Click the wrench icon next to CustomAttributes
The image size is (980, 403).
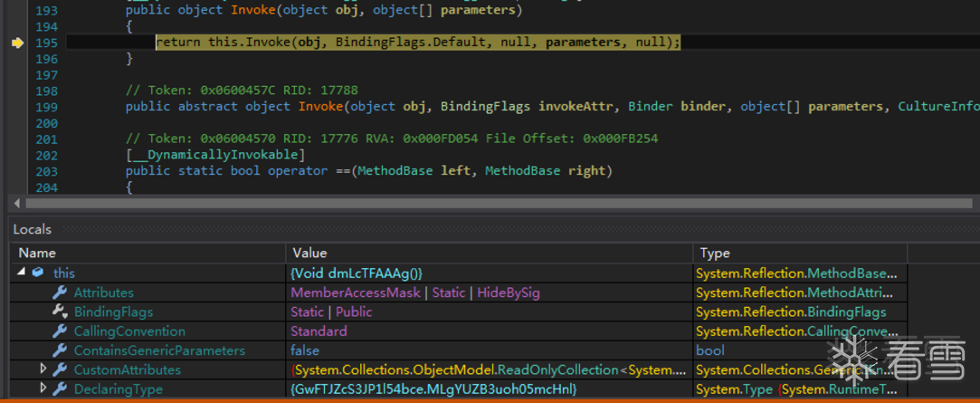(x=60, y=369)
